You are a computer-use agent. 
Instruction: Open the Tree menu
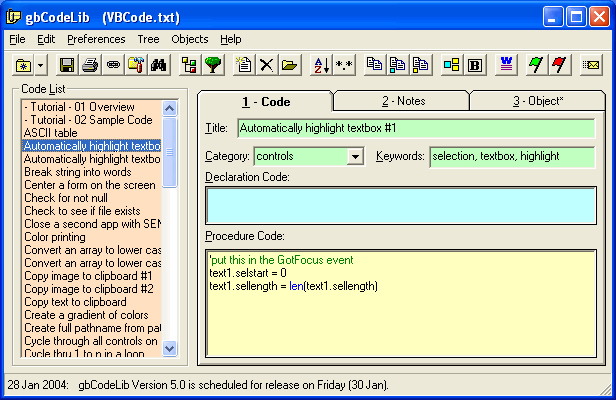(148, 39)
